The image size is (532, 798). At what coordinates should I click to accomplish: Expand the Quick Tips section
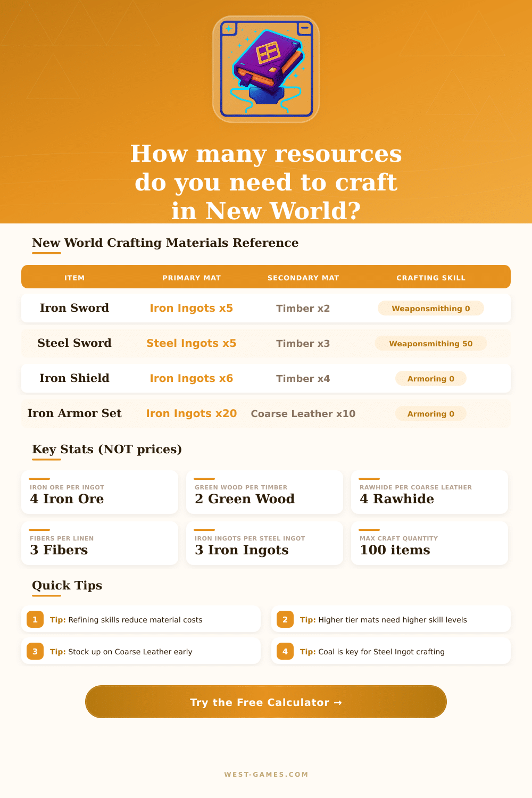pyautogui.click(x=66, y=585)
